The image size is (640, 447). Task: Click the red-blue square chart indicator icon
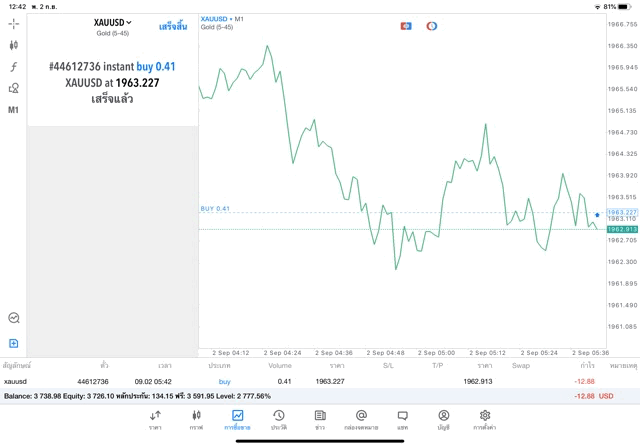pyautogui.click(x=406, y=25)
